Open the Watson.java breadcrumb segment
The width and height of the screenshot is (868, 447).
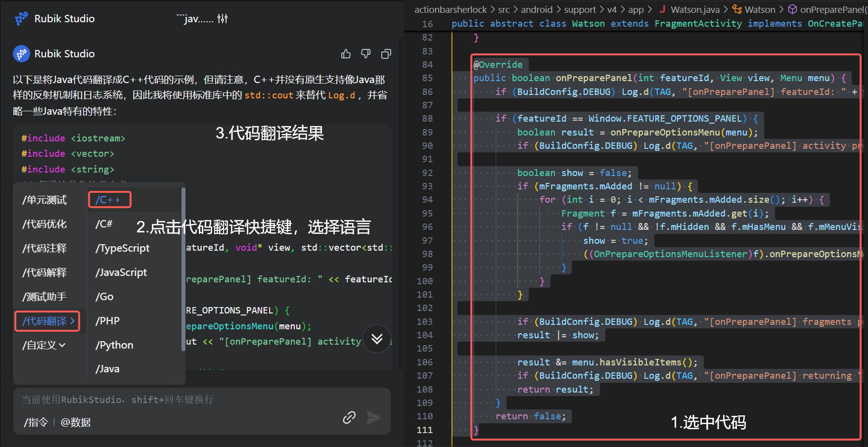tap(695, 9)
